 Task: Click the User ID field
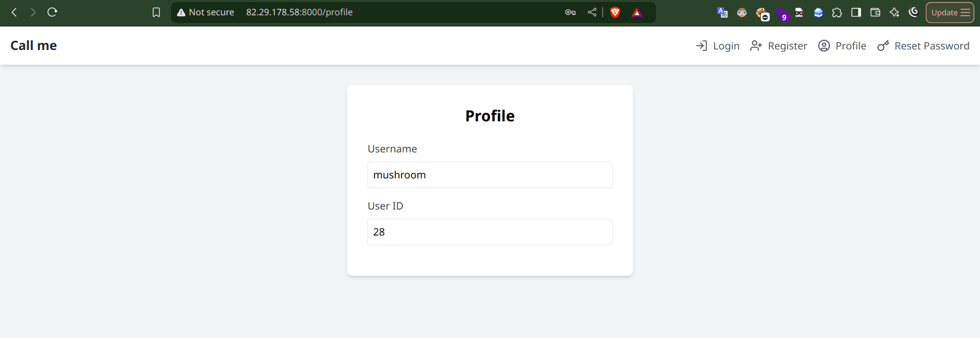tap(489, 232)
